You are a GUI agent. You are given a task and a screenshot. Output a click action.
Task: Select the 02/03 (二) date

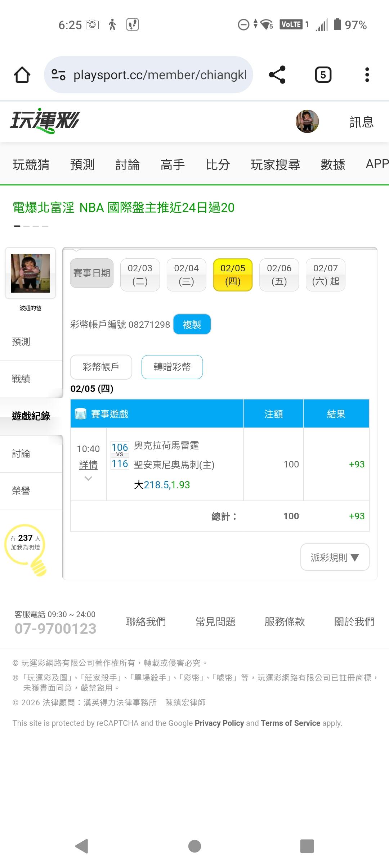[140, 275]
